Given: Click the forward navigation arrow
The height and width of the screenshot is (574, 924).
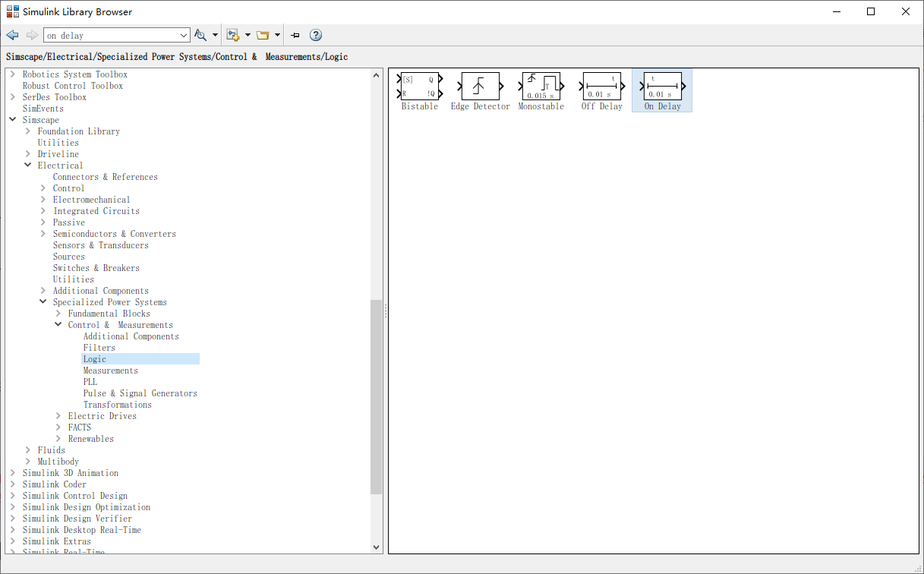Looking at the screenshot, I should coord(32,35).
